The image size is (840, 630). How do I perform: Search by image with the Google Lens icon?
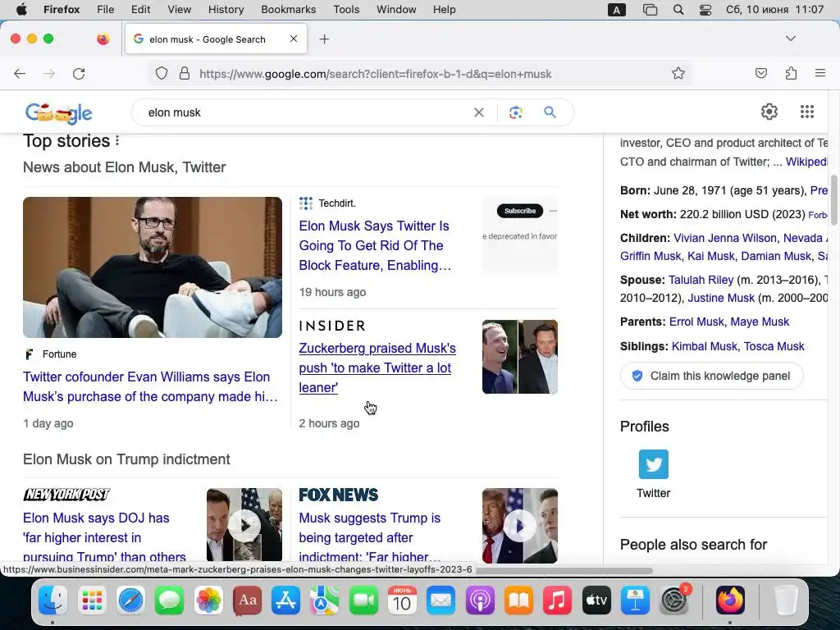click(515, 112)
